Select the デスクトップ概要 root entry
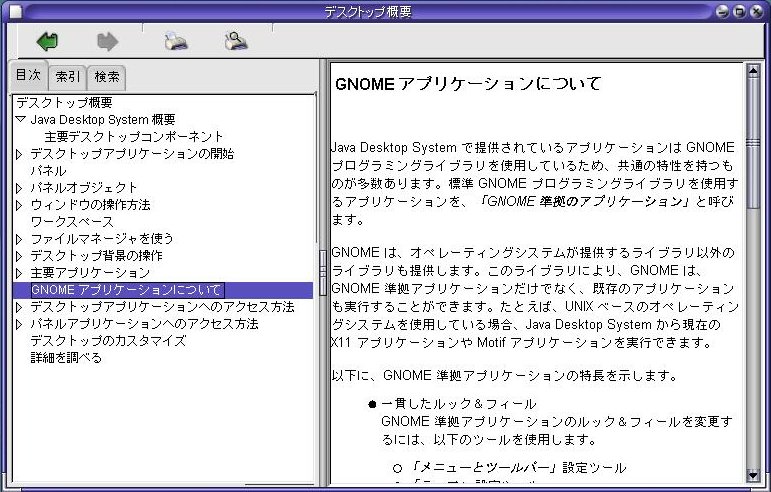This screenshot has width=771, height=492. pos(64,102)
